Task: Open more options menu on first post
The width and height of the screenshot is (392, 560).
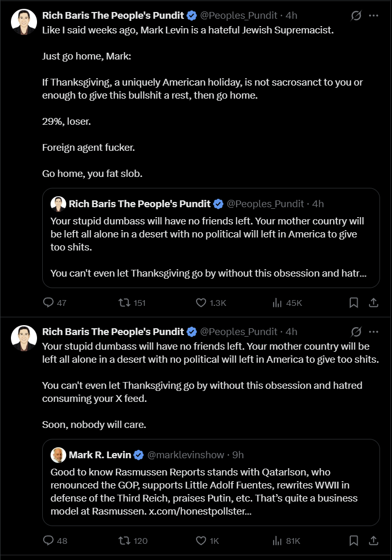Action: 373,15
